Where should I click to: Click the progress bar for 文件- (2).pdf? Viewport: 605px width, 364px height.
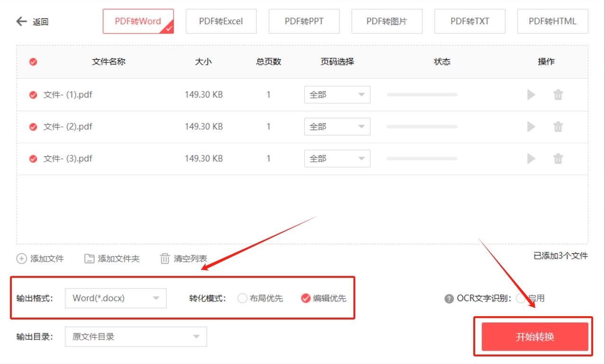(422, 126)
